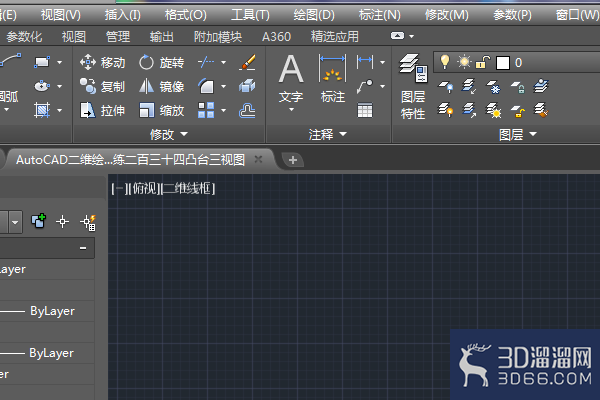Open the View (视图(V)) menu
This screenshot has width=600, height=400.
pos(60,15)
